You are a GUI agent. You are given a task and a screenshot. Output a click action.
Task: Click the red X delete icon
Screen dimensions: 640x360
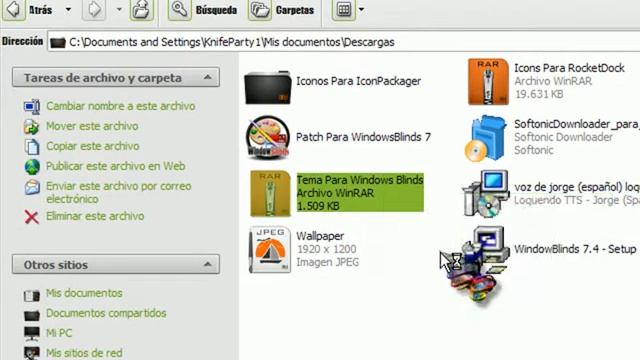pyautogui.click(x=31, y=217)
